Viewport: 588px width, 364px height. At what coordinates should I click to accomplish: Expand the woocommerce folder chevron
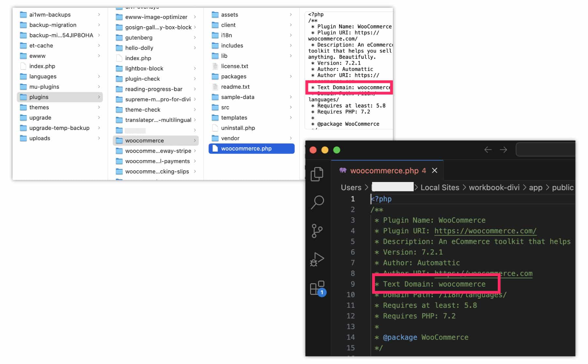click(x=195, y=141)
